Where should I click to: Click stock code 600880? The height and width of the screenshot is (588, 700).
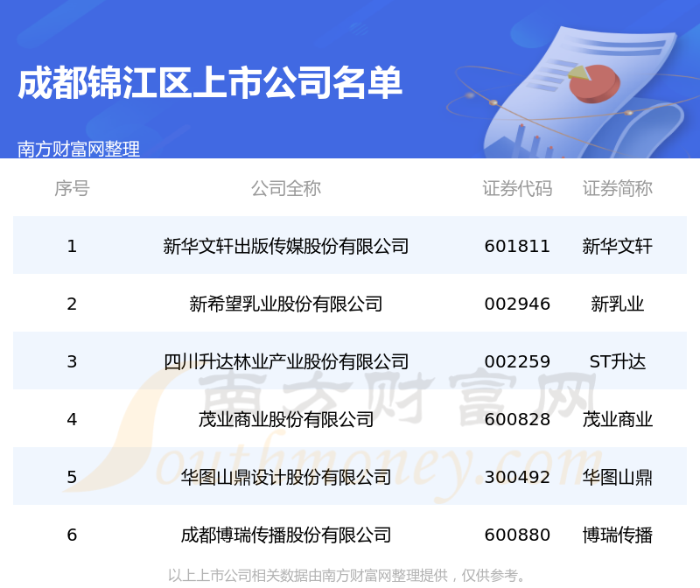tap(517, 535)
